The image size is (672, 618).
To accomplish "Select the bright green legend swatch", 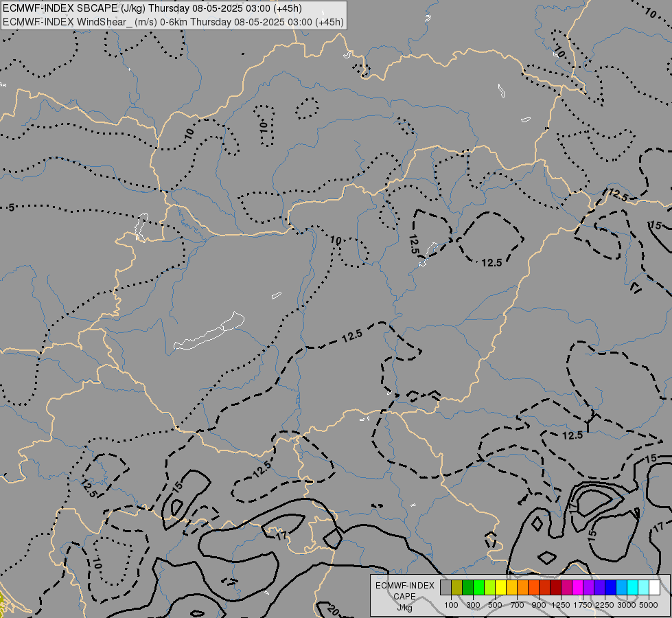I will tap(478, 588).
